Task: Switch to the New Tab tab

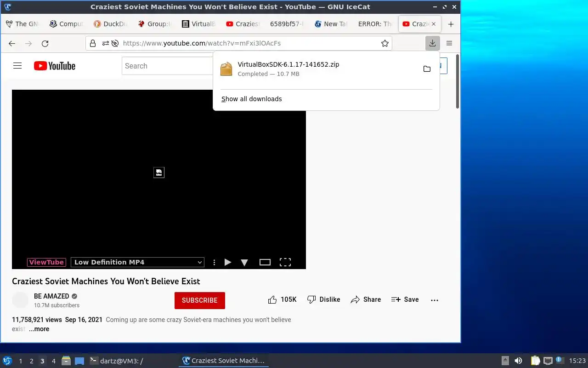Action: [x=331, y=24]
